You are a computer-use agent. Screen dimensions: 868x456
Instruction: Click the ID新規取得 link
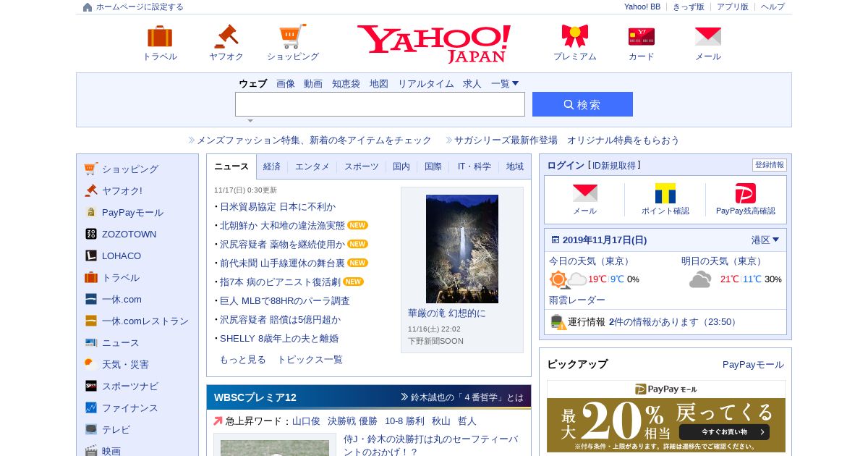click(x=614, y=166)
